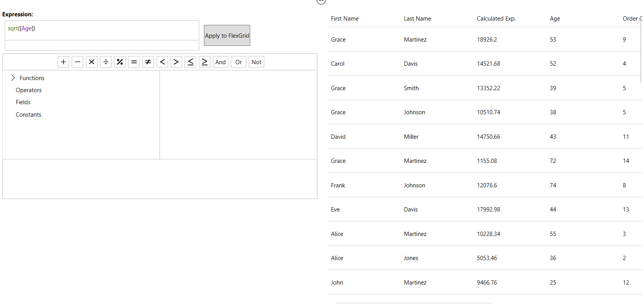Insert the And logical operator
This screenshot has width=644, height=304.
coord(221,62)
